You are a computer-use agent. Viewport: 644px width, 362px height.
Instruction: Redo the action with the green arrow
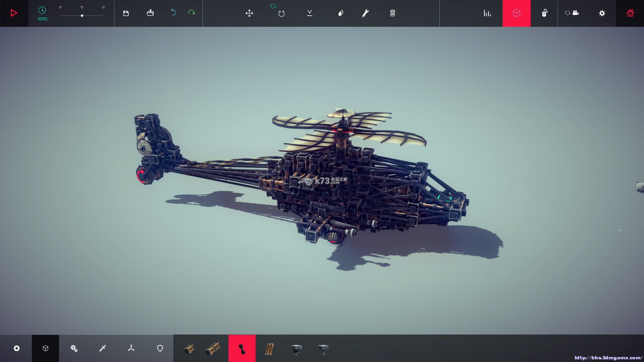pos(192,12)
